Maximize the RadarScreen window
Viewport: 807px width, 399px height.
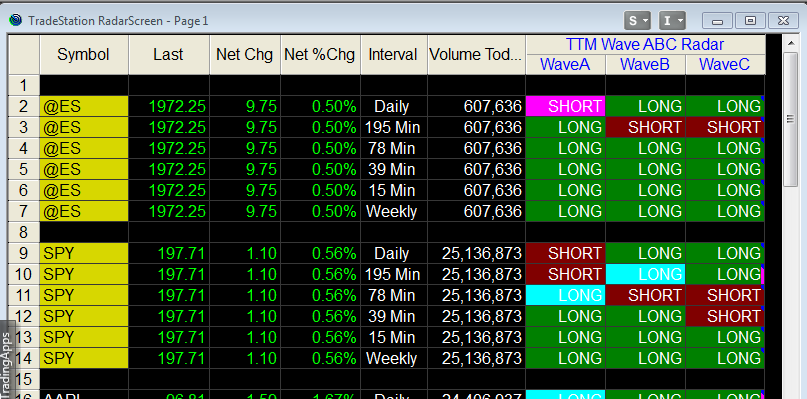[x=750, y=21]
